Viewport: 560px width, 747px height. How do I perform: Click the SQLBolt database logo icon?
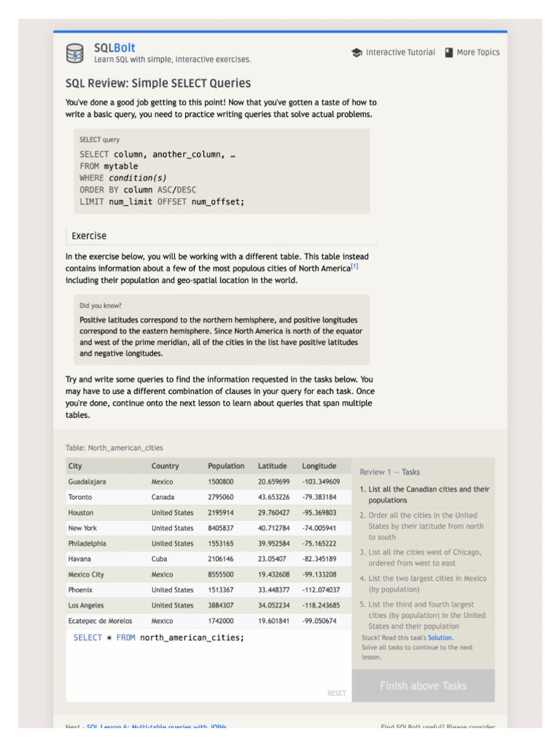pyautogui.click(x=75, y=53)
